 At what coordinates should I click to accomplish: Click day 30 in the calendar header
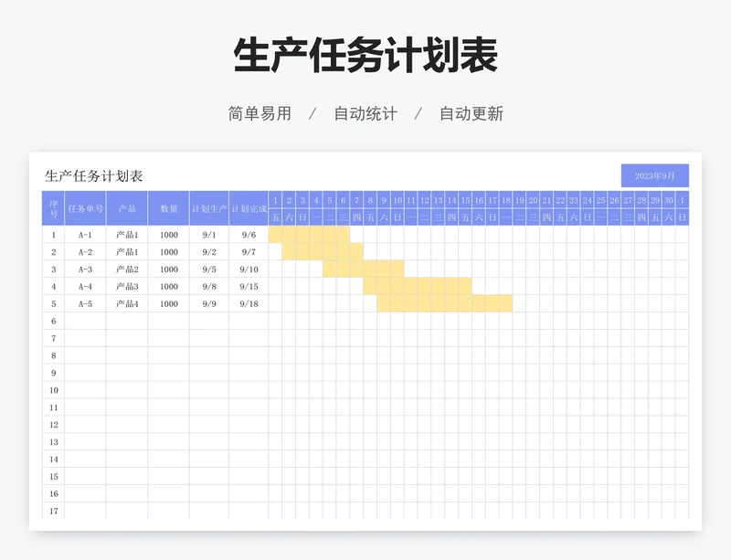(x=669, y=200)
